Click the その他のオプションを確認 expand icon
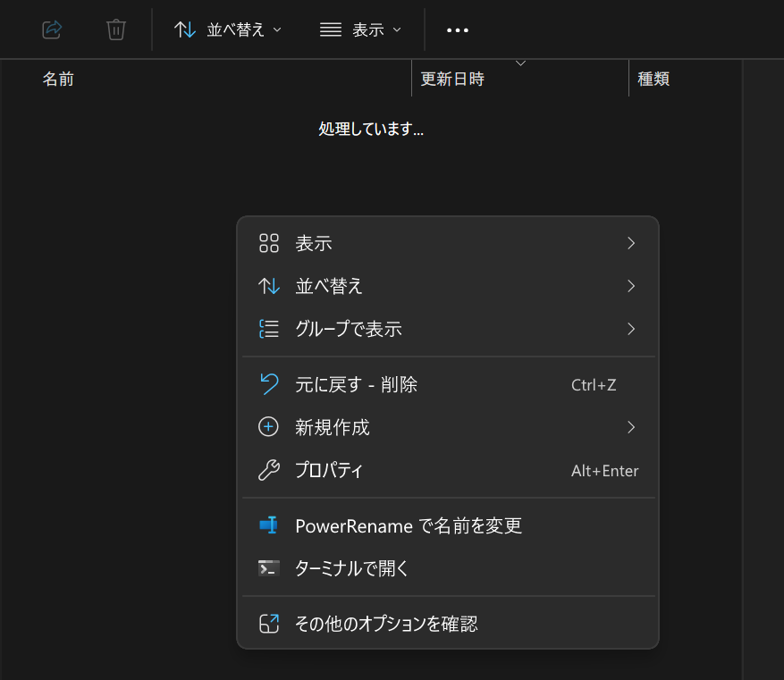Viewport: 784px width, 680px height. point(268,624)
